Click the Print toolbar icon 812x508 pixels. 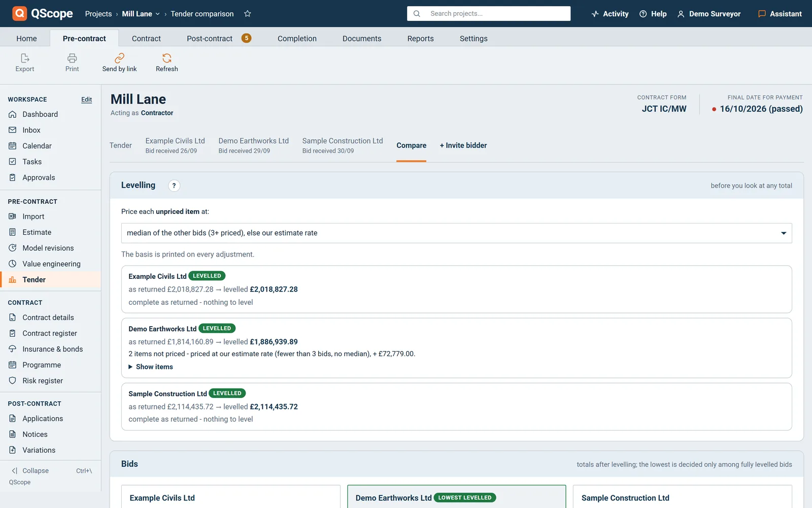coord(72,58)
